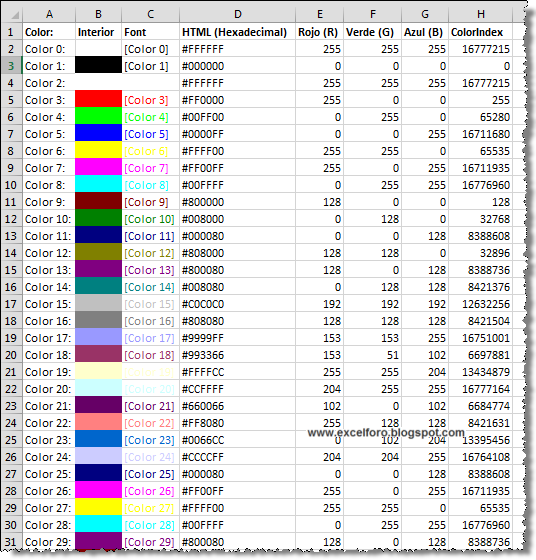Click the green Color 4 interior cell
Screen dimensions: 536x560
click(x=98, y=117)
